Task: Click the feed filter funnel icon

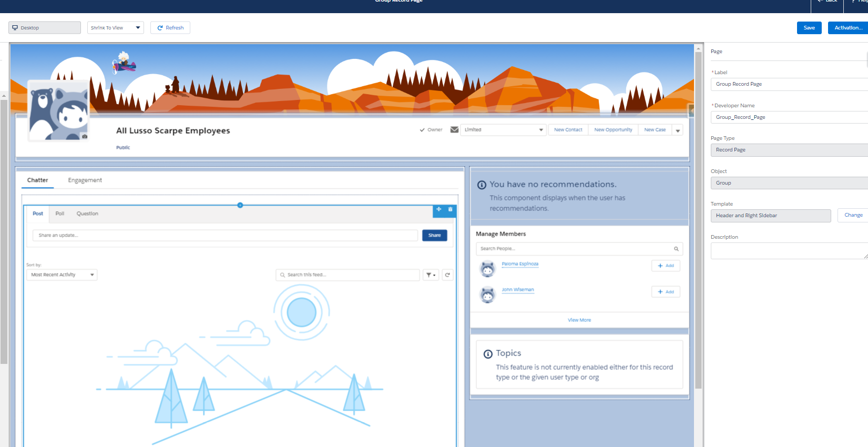Action: [x=431, y=275]
